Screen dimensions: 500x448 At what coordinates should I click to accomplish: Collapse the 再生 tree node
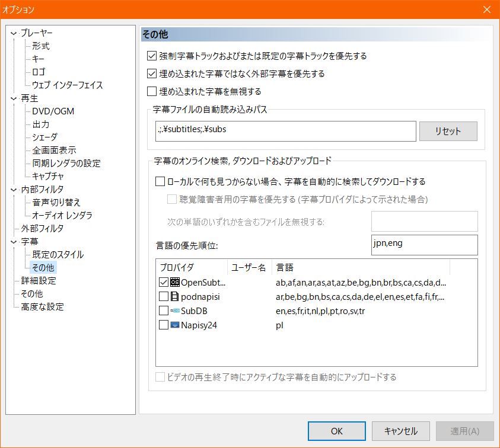pyautogui.click(x=14, y=98)
